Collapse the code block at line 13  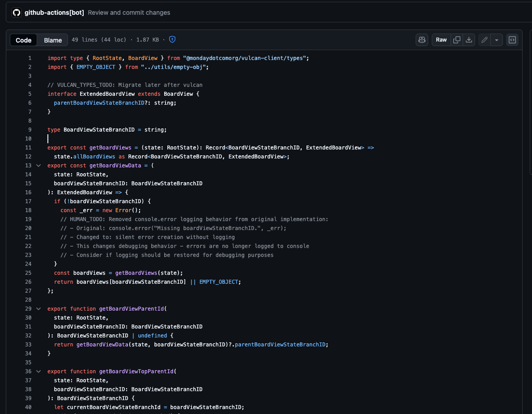[x=38, y=166]
